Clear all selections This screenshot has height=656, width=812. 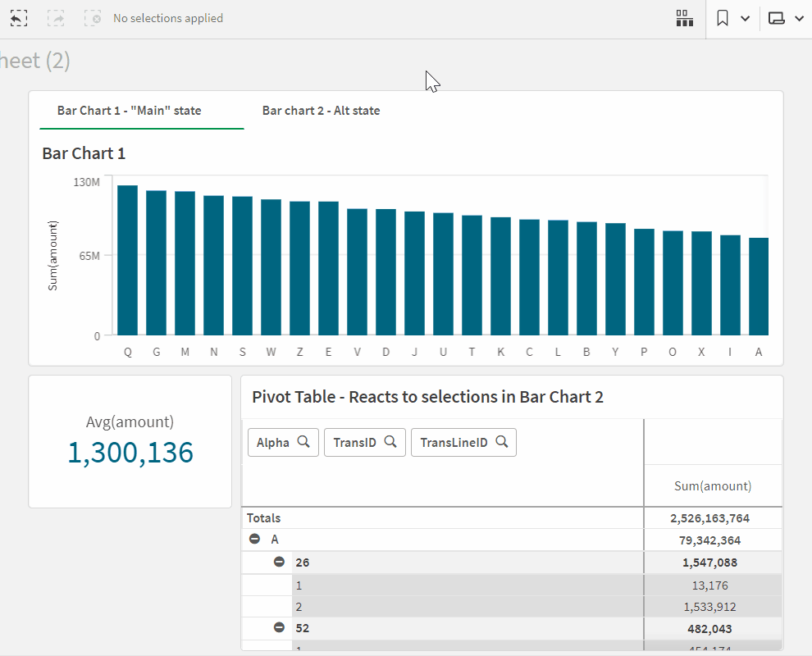(93, 18)
